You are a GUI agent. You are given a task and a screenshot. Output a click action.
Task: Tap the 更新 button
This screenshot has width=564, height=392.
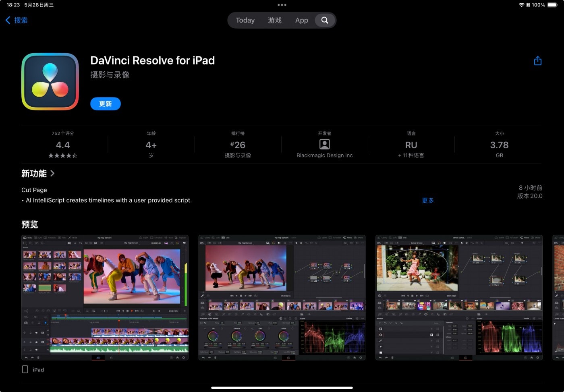click(106, 104)
